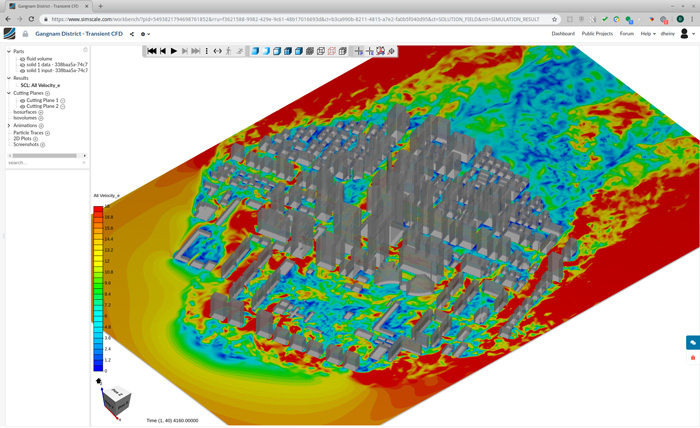Open the Forum link
This screenshot has height=428, width=700.
click(x=626, y=34)
